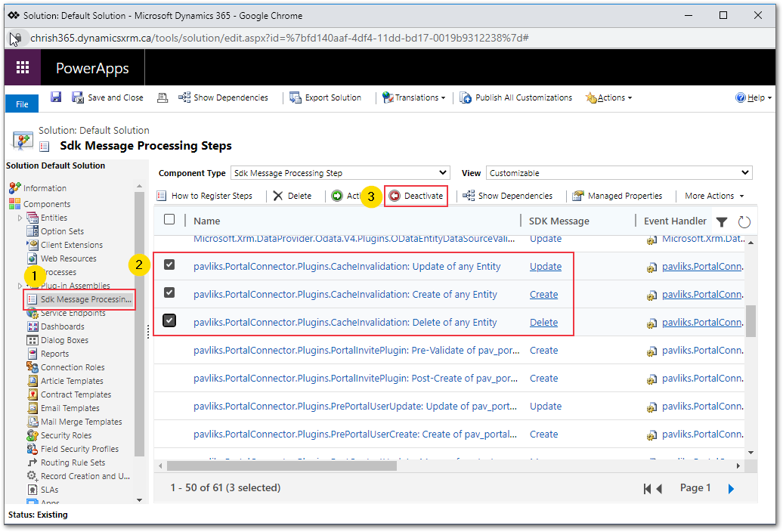Select Web Resources in tree
This screenshot has width=783, height=532.
tap(69, 258)
